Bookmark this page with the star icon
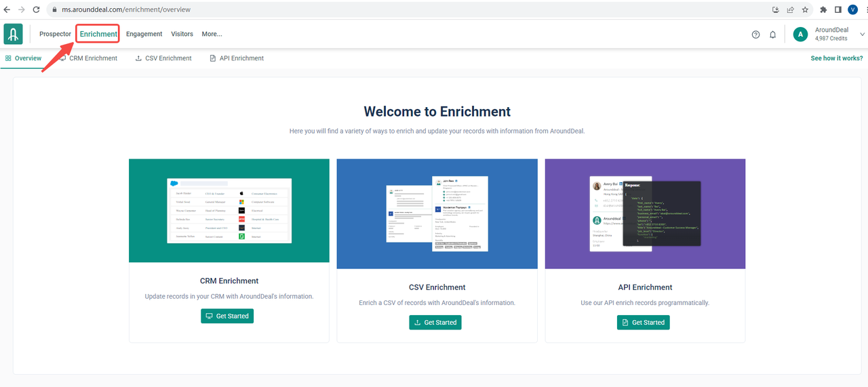The height and width of the screenshot is (387, 868). coord(805,9)
